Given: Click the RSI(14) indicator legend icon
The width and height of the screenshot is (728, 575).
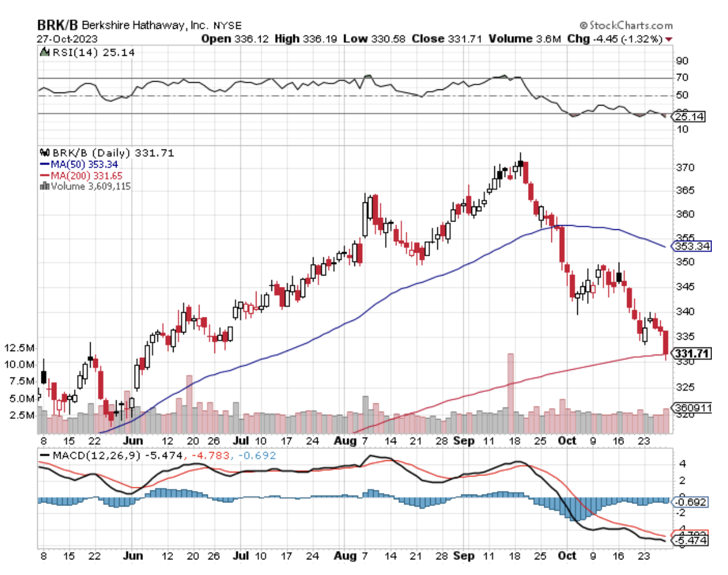Looking at the screenshot, I should pos(43,53).
